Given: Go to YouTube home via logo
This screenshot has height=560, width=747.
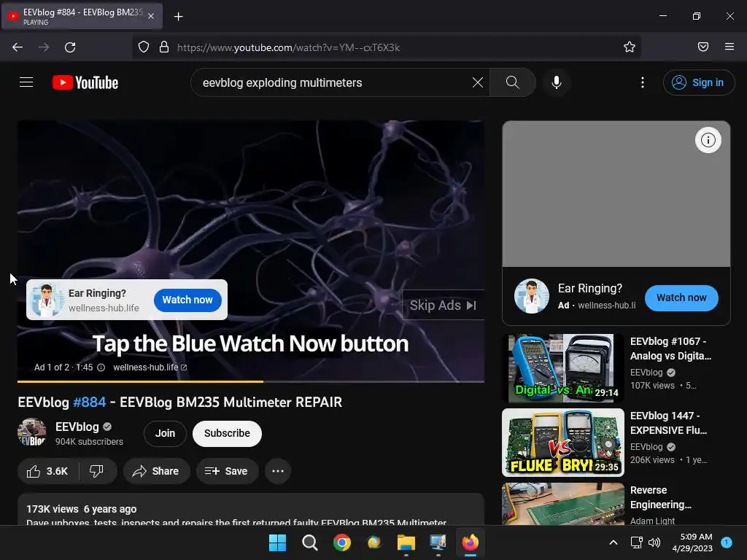Looking at the screenshot, I should tap(85, 82).
